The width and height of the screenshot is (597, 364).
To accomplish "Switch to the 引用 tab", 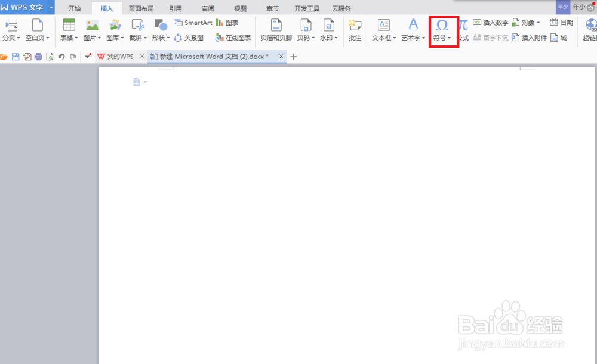I will click(176, 8).
